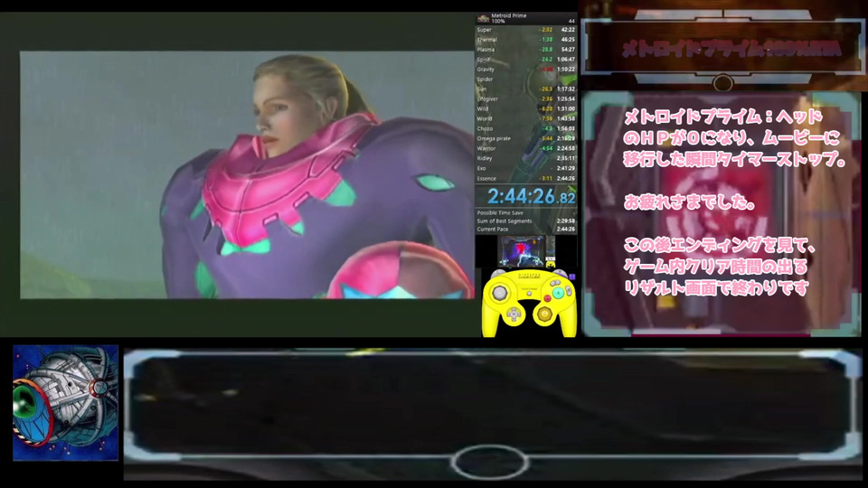868x488 pixels.
Task: Click the A button on the yellow controller
Action: coord(558,293)
